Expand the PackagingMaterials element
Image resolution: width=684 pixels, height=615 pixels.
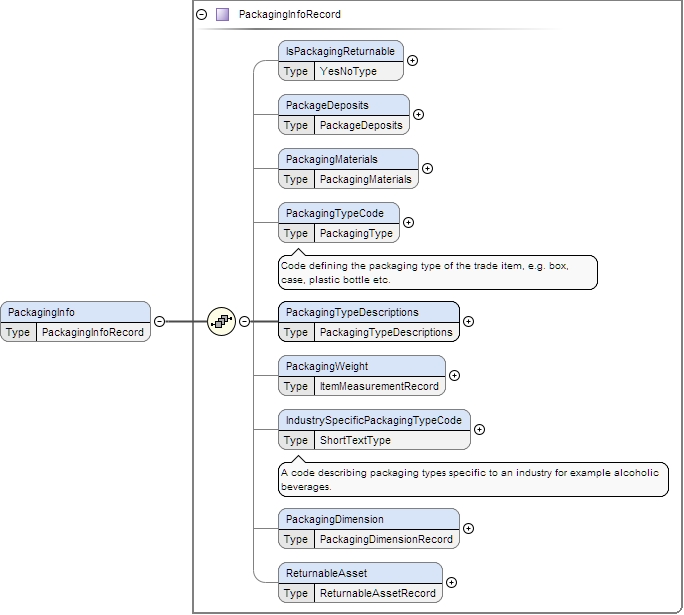(x=427, y=168)
